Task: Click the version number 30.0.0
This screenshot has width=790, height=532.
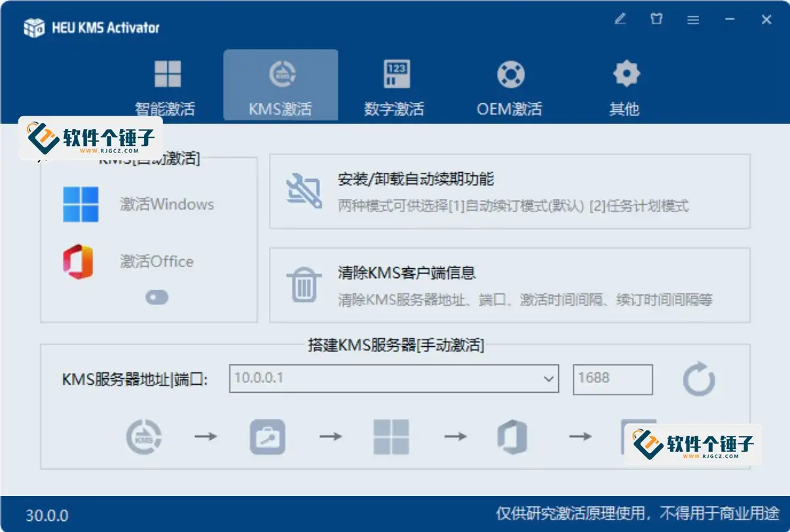Action: click(46, 516)
